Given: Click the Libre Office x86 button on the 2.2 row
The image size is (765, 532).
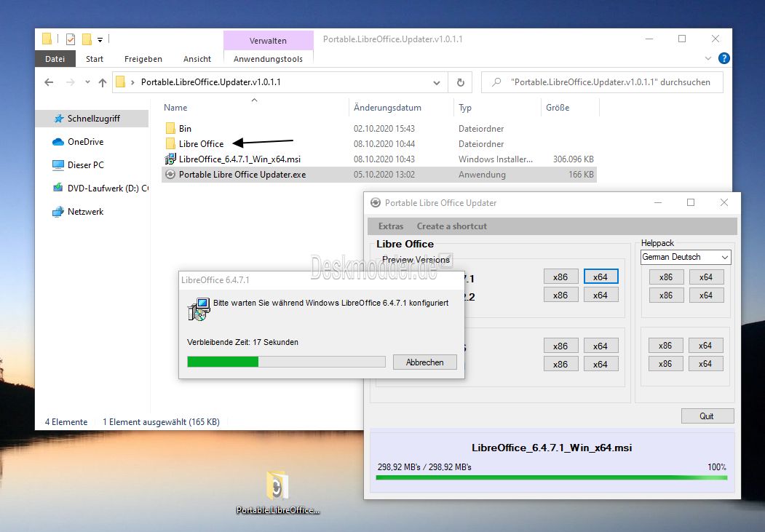Looking at the screenshot, I should (x=560, y=295).
